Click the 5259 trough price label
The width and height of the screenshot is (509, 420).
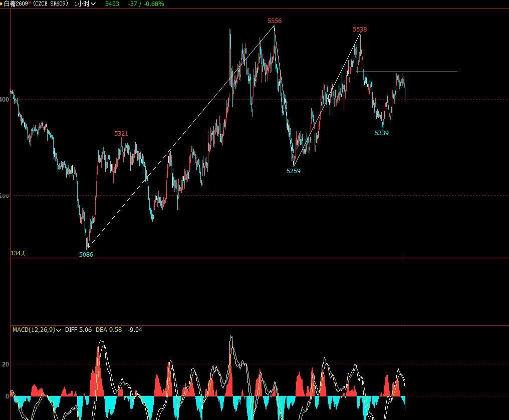(x=294, y=171)
